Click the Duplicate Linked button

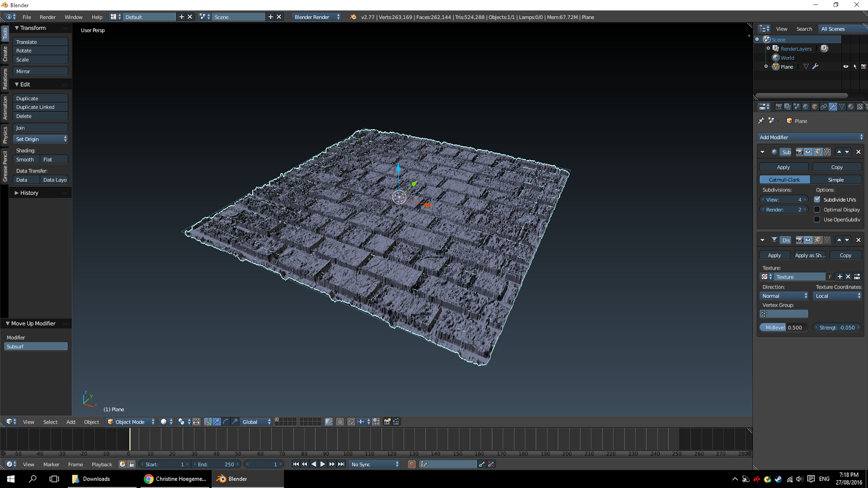[x=41, y=107]
